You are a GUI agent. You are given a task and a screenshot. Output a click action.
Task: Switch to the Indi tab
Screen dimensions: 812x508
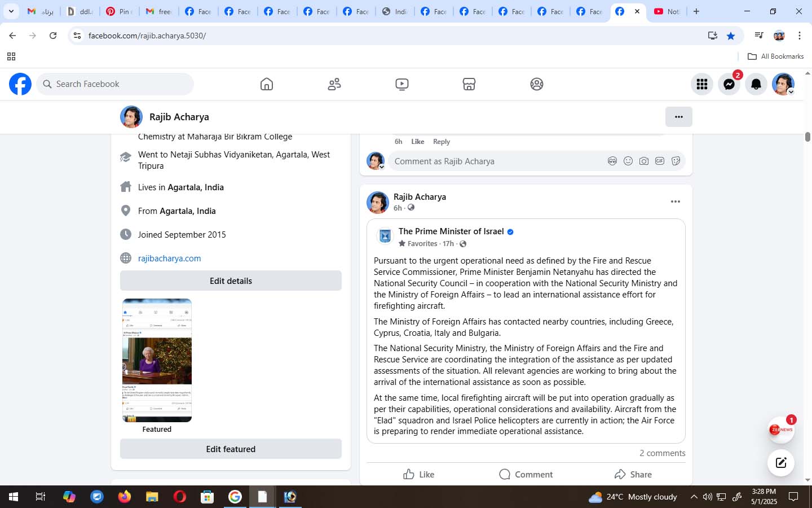(395, 11)
